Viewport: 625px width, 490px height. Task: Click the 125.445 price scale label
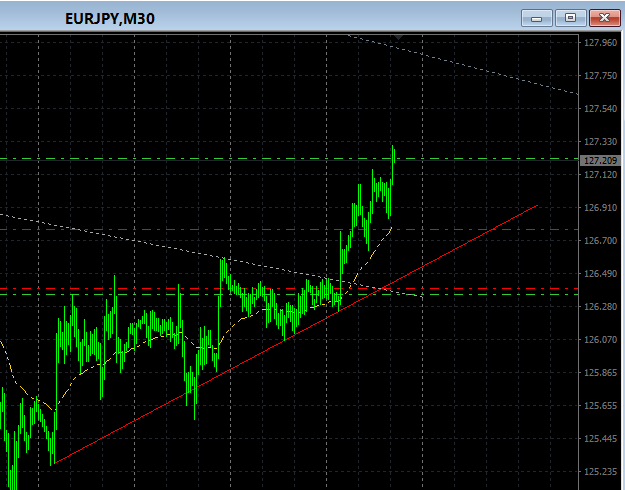point(600,439)
